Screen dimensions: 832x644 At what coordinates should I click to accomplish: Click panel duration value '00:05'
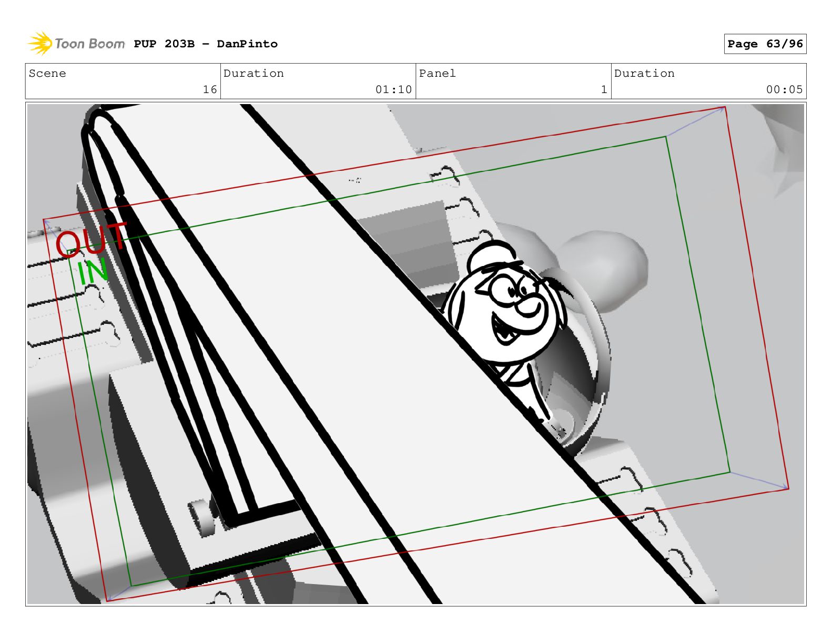pyautogui.click(x=784, y=89)
